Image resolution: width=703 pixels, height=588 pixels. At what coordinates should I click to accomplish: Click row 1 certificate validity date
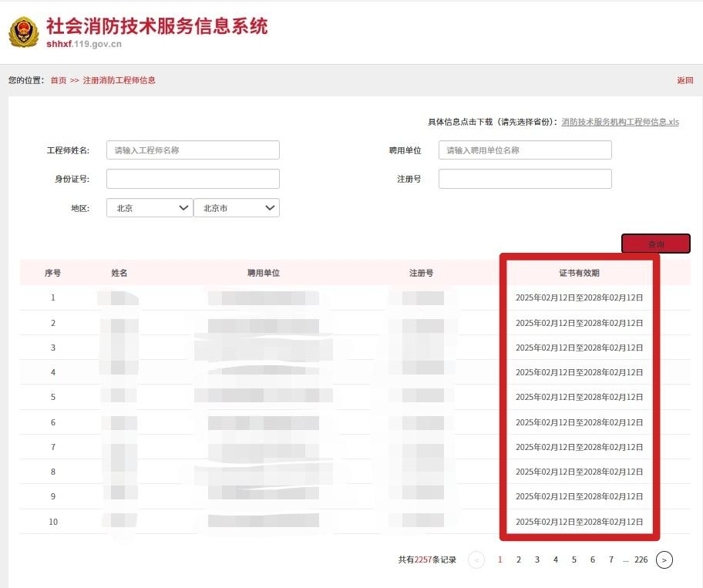click(579, 297)
